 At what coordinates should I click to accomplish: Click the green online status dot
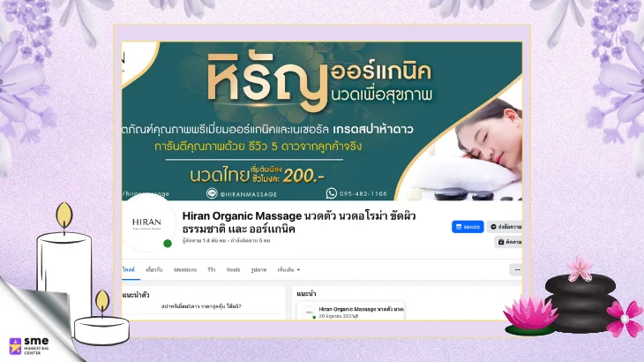(168, 244)
